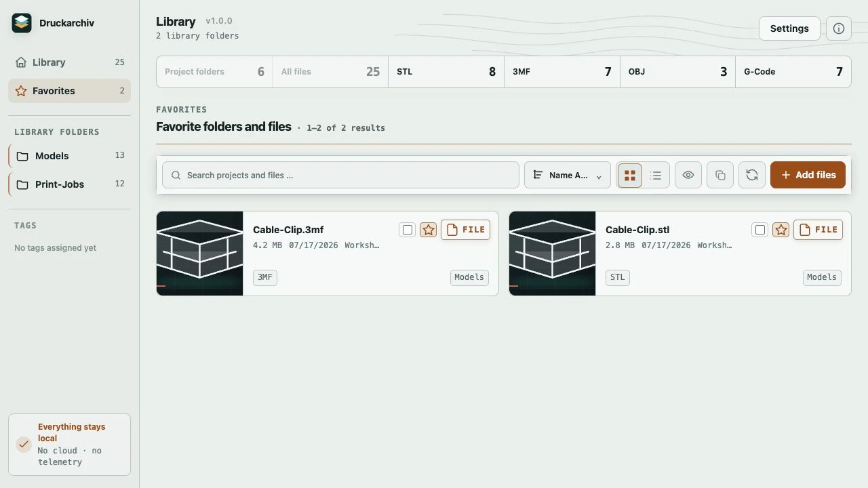Open the info icon button beside Settings

(x=839, y=28)
